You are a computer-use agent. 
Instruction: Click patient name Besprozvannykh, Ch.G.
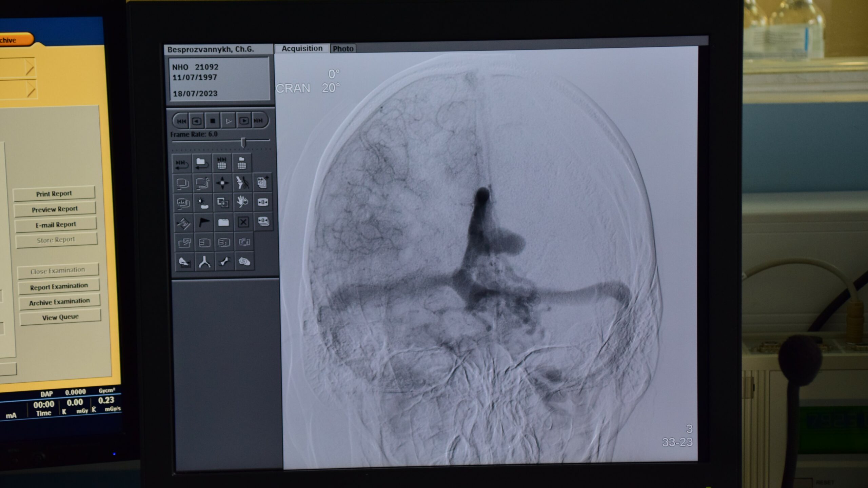pos(211,49)
